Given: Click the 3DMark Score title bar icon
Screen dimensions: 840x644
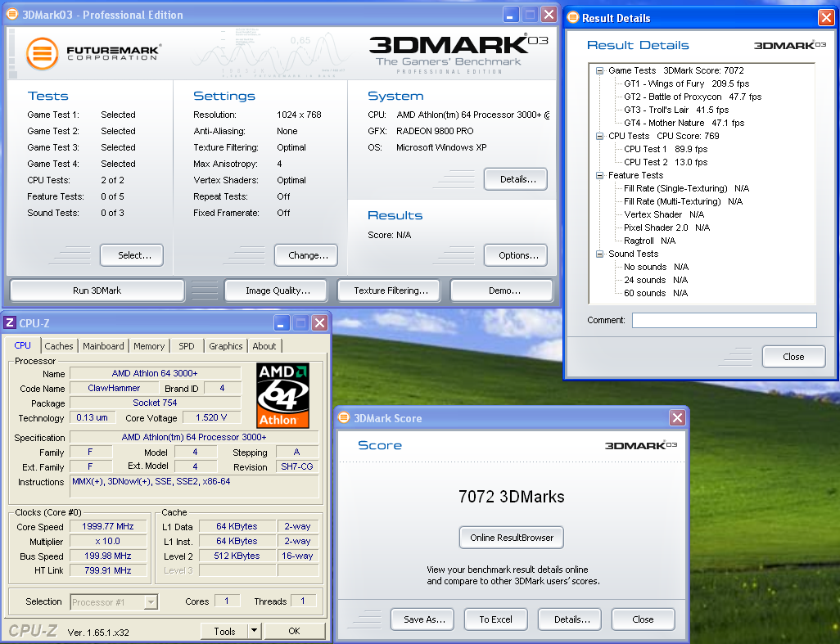Looking at the screenshot, I should [344, 417].
